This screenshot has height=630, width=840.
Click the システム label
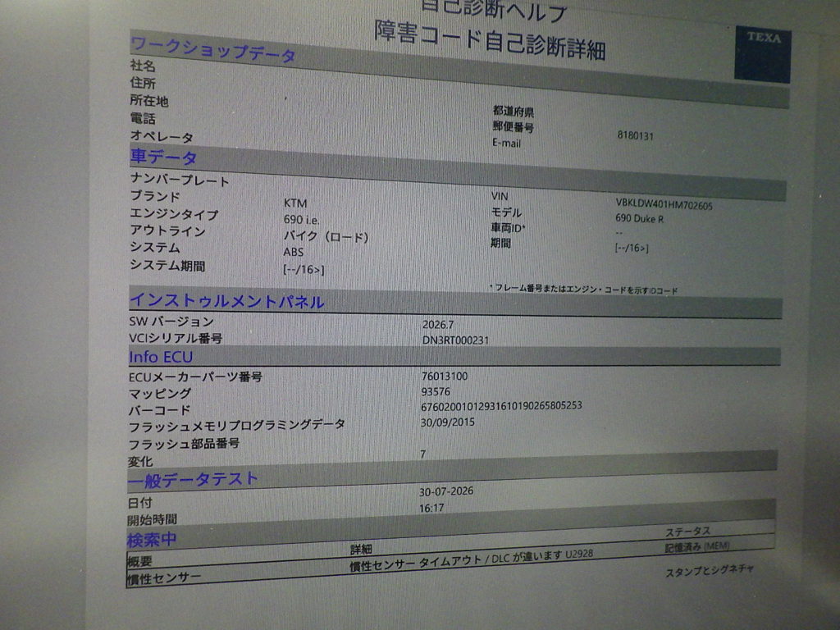(x=155, y=248)
